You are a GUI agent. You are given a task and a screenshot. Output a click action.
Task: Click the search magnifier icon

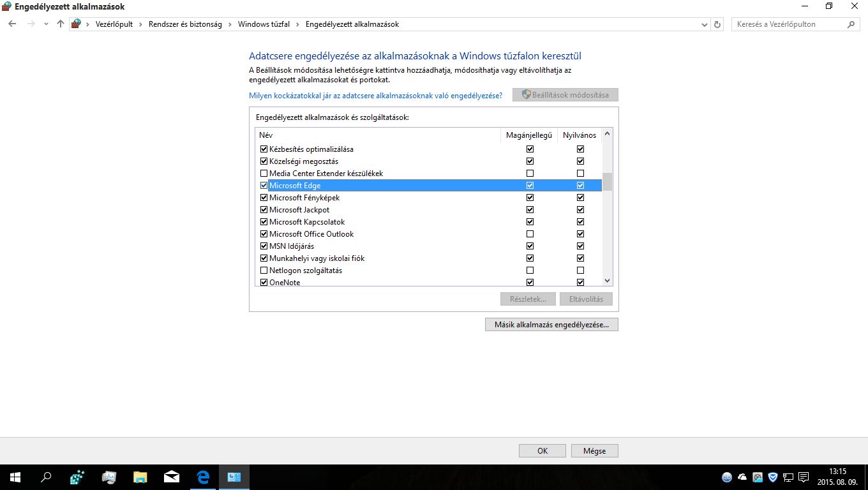(851, 24)
